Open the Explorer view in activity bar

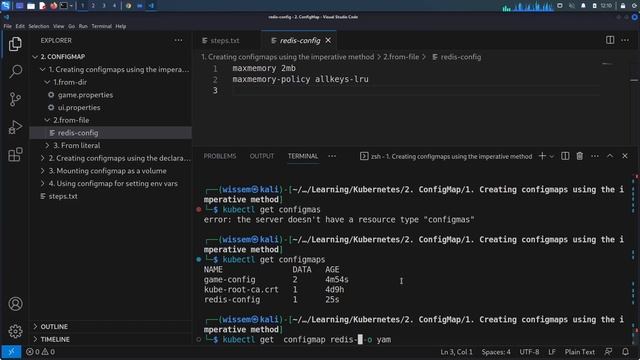coord(15,44)
